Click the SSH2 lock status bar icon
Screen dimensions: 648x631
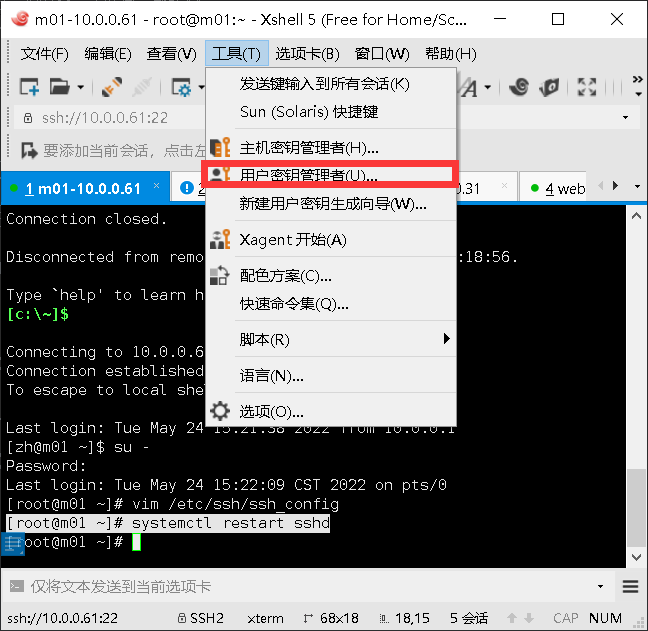pyautogui.click(x=181, y=618)
